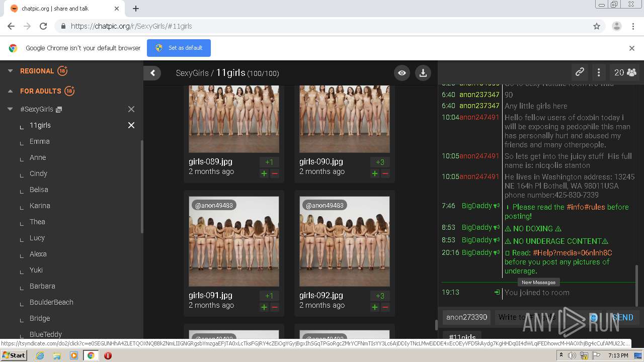Click the @anon49483 uploader tag on girls-091
The height and width of the screenshot is (362, 644).
point(214,205)
